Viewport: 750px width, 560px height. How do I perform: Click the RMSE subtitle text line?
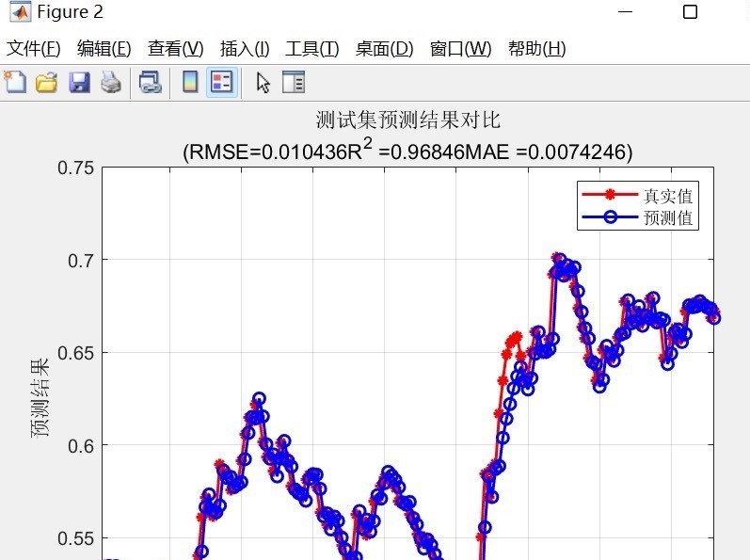coord(407,152)
